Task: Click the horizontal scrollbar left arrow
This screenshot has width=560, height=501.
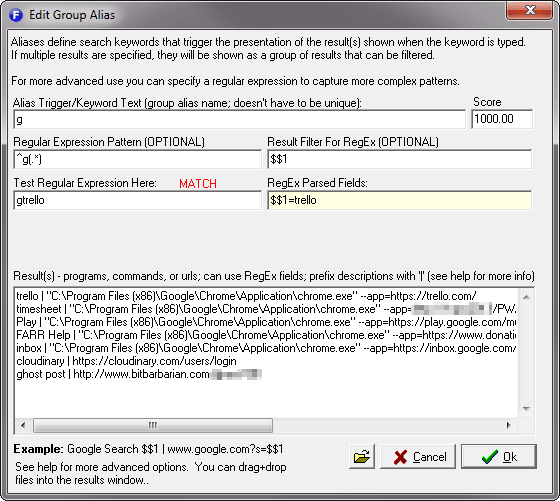Action: (23, 425)
